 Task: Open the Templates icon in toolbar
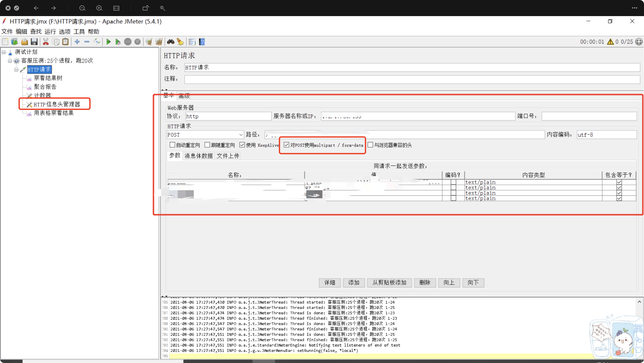point(15,42)
